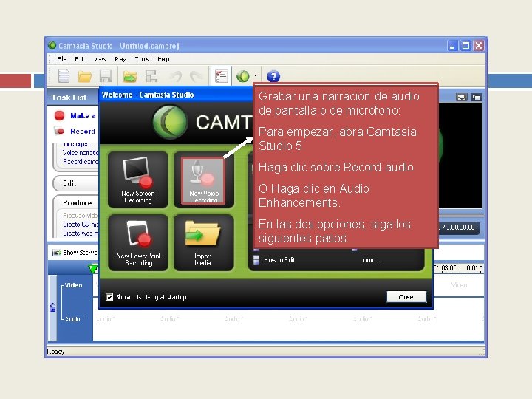Viewport: 532px width, 399px height.
Task: Start a New Screen Recording
Action: tap(137, 180)
